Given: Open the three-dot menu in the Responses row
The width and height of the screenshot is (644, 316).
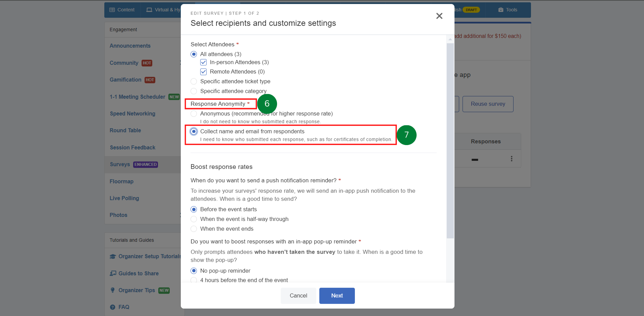Looking at the screenshot, I should click(x=512, y=159).
